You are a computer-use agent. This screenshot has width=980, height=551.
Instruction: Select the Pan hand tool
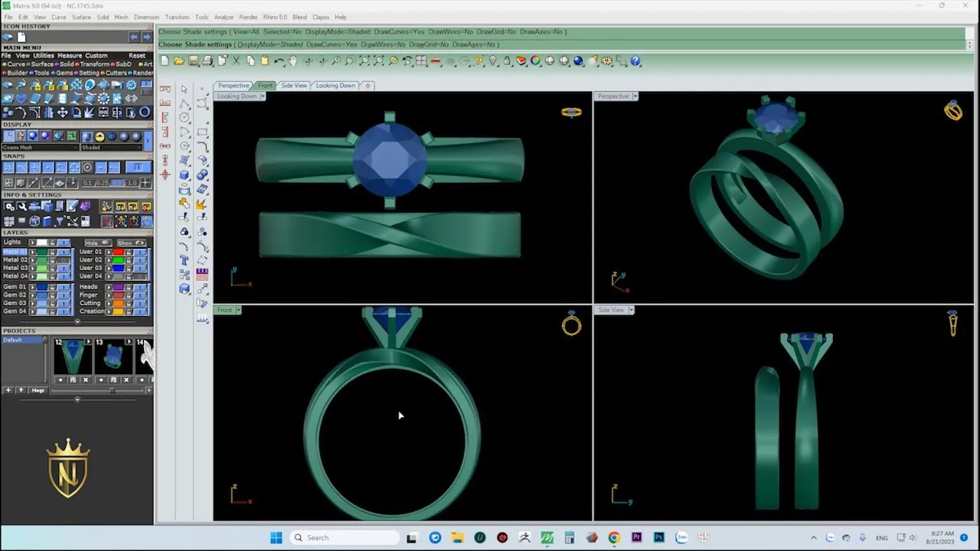click(292, 61)
